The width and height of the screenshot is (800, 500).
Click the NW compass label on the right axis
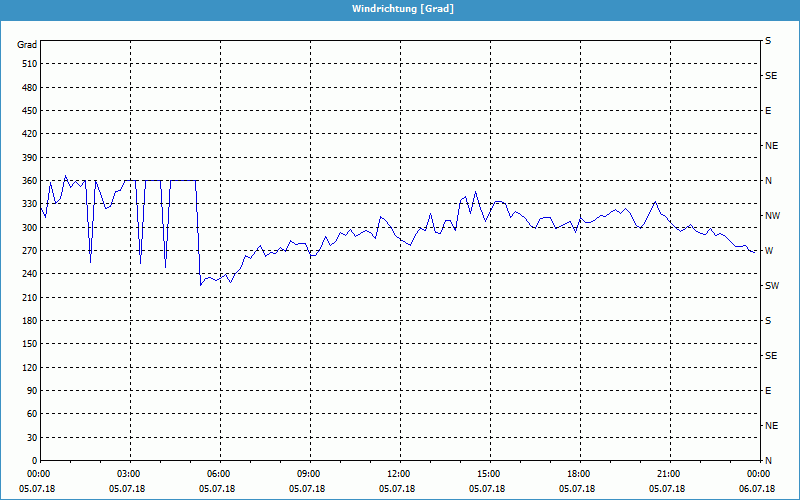(772, 216)
